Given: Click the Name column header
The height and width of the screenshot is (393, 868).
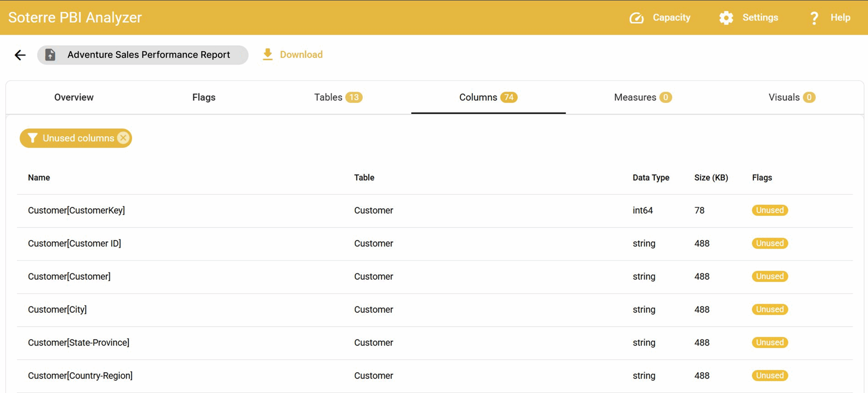Looking at the screenshot, I should click(x=38, y=177).
